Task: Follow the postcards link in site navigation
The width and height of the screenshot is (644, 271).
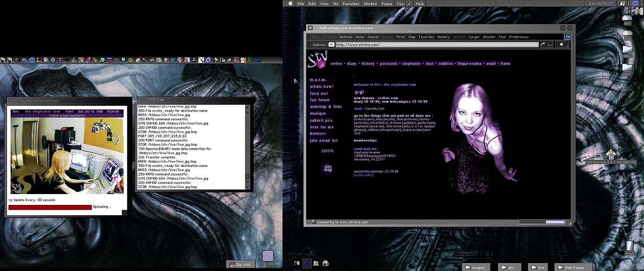Action: [388, 63]
